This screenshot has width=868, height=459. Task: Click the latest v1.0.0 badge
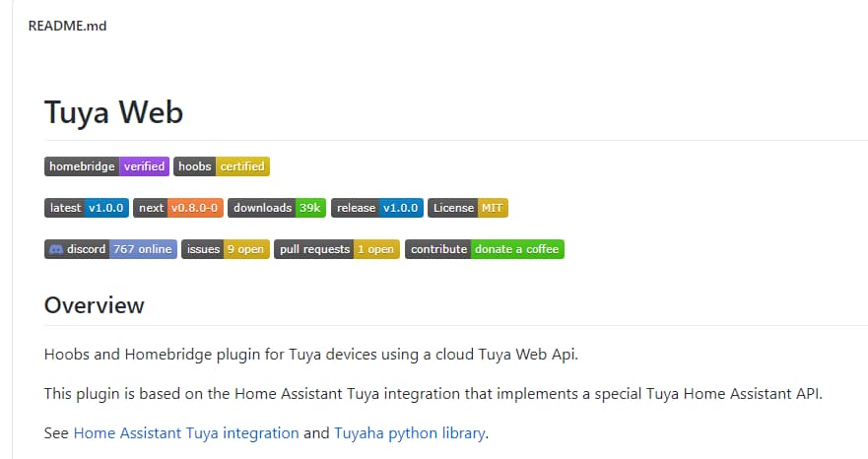coord(87,208)
